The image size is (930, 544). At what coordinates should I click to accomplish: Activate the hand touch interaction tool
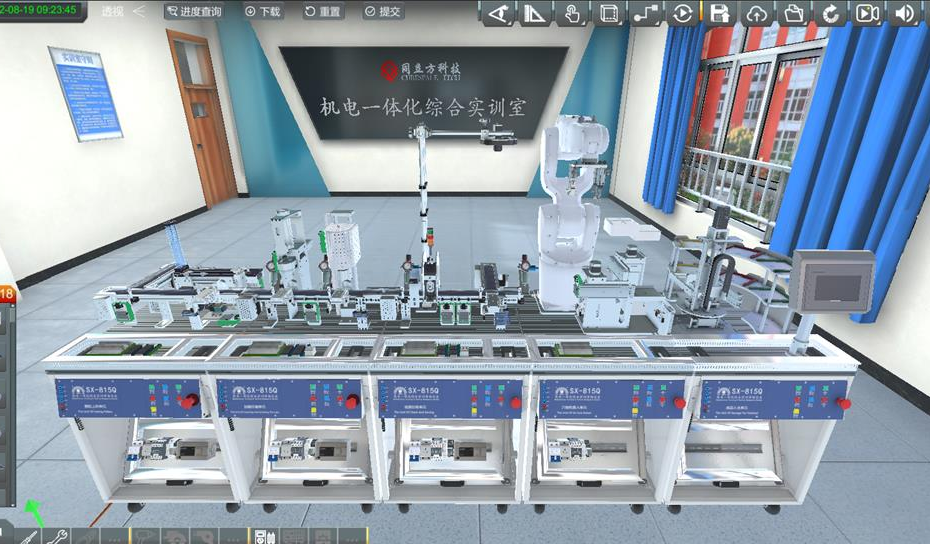(572, 13)
